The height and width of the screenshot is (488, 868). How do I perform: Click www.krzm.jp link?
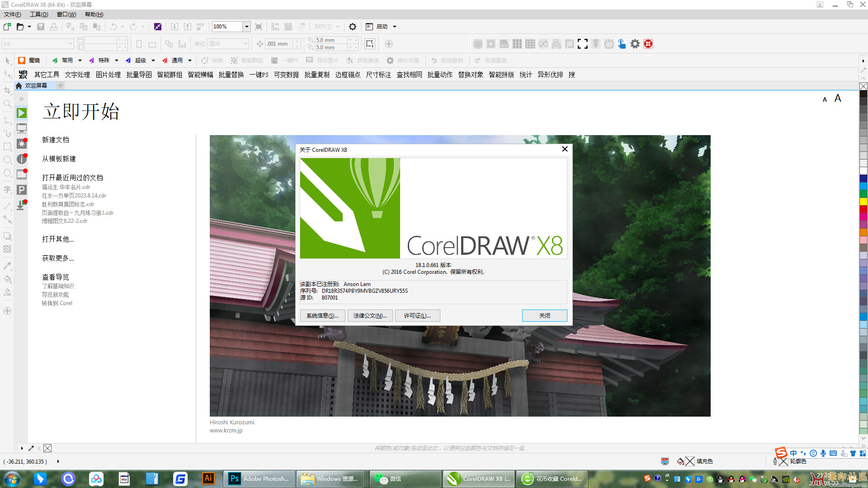point(226,431)
